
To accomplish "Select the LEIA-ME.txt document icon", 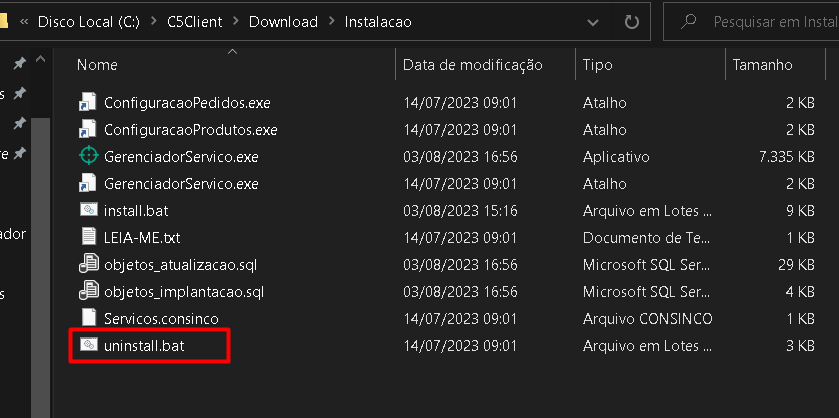I will [89, 237].
